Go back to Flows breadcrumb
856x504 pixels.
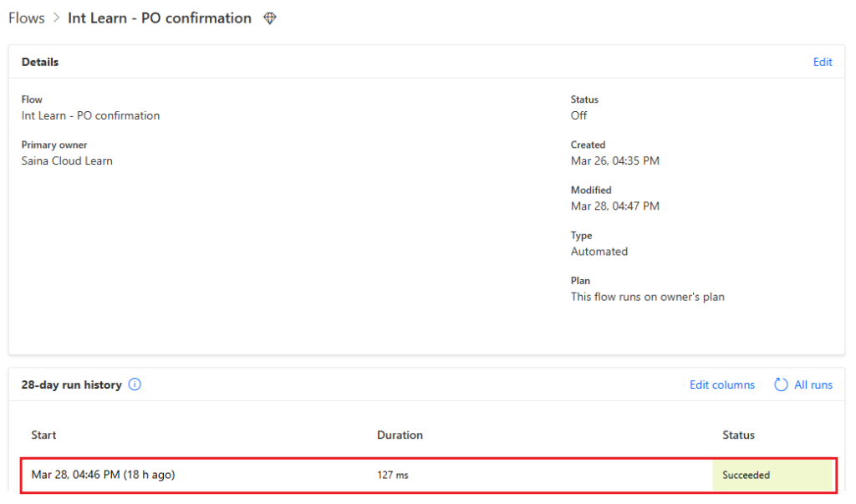coord(26,18)
